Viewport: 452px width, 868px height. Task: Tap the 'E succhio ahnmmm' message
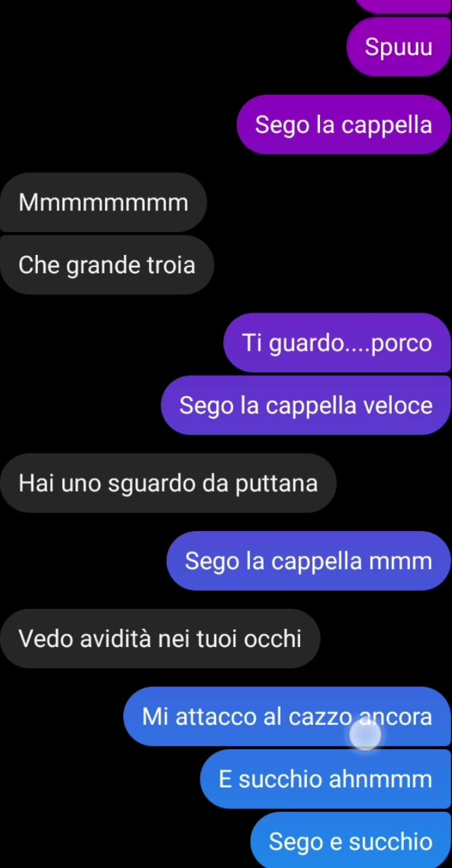click(326, 778)
